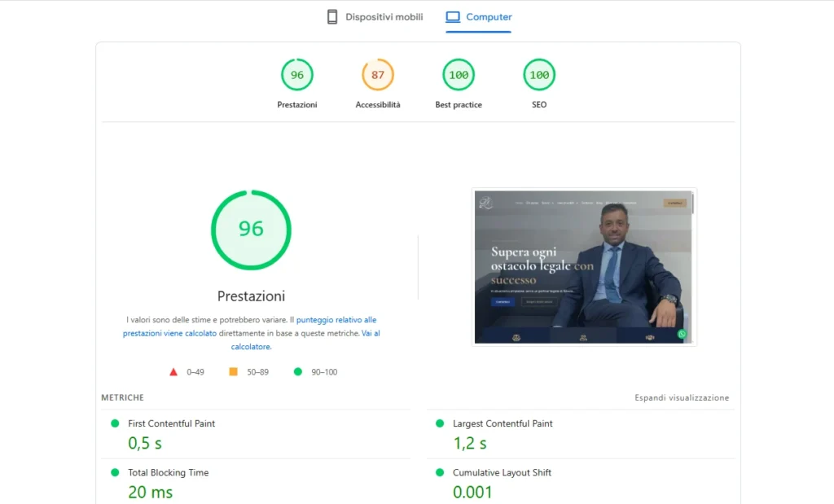This screenshot has width=834, height=504.
Task: Expand metrics with Espandi visualizzazione
Action: (x=682, y=398)
